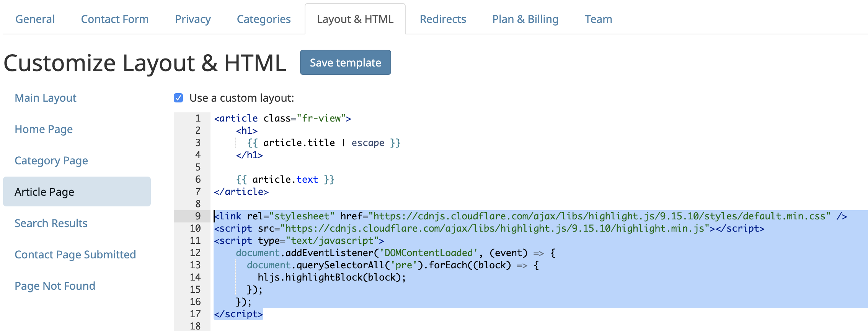This screenshot has height=331, width=868.
Task: Click line number 9 in gutter
Action: 198,216
